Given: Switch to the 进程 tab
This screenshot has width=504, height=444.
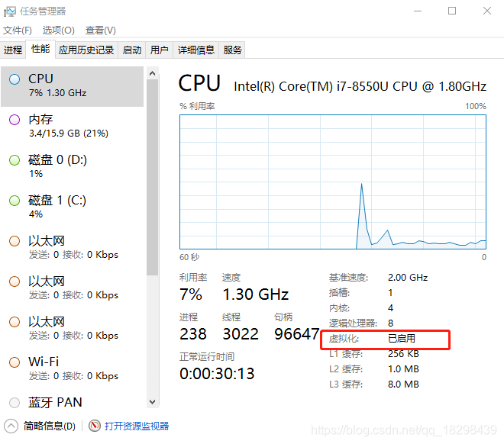Looking at the screenshot, I should tap(13, 50).
